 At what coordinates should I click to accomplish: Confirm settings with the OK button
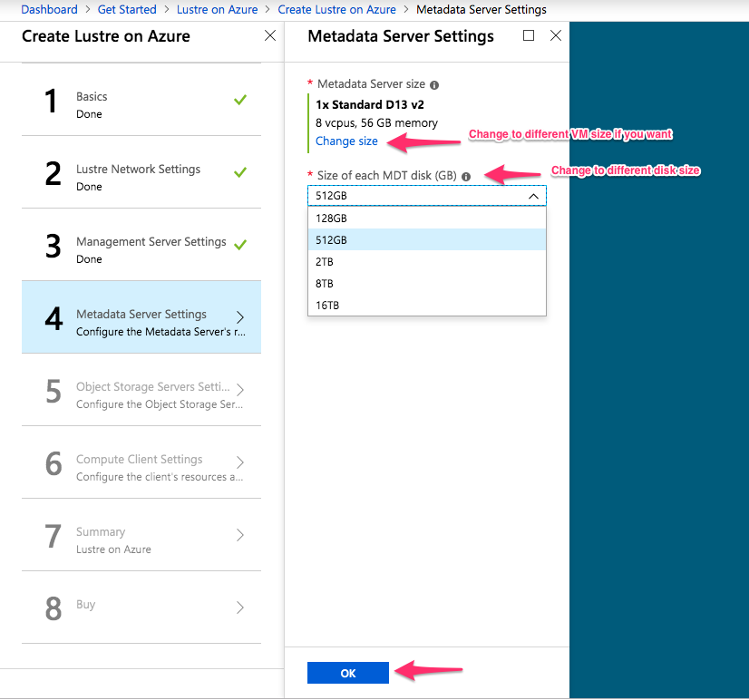pyautogui.click(x=348, y=673)
